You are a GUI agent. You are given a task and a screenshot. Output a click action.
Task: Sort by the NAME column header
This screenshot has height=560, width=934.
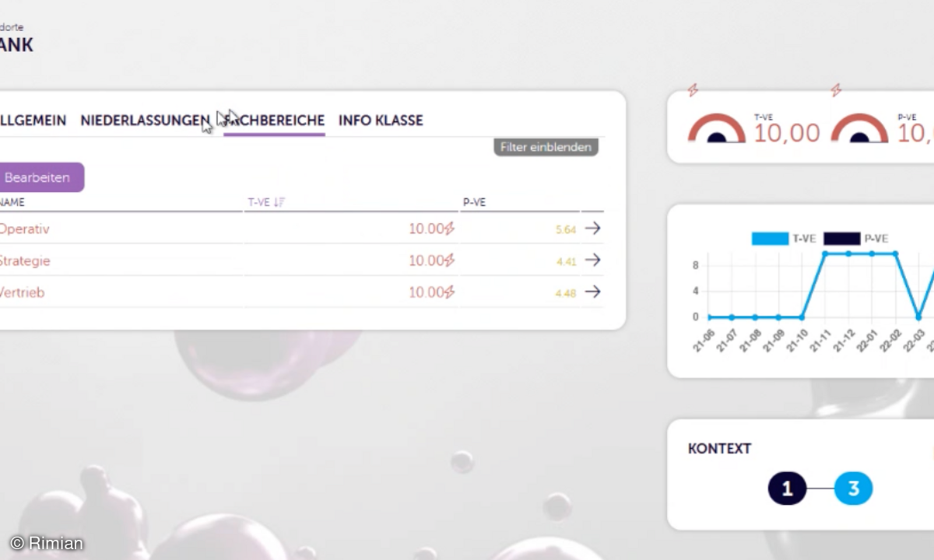(x=12, y=202)
